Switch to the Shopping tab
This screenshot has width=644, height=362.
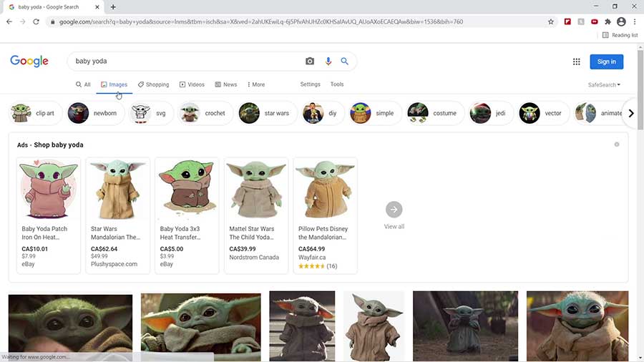click(x=153, y=84)
